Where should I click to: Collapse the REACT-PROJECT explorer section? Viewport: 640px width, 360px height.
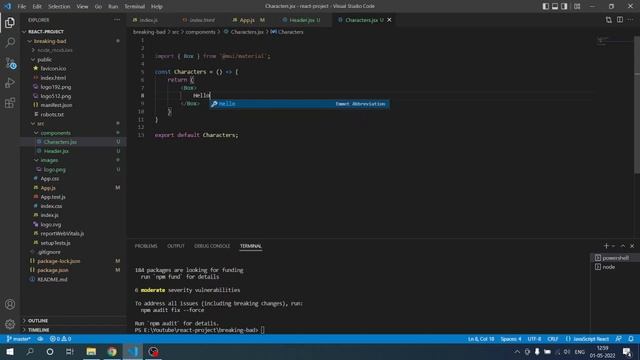(x=45, y=31)
